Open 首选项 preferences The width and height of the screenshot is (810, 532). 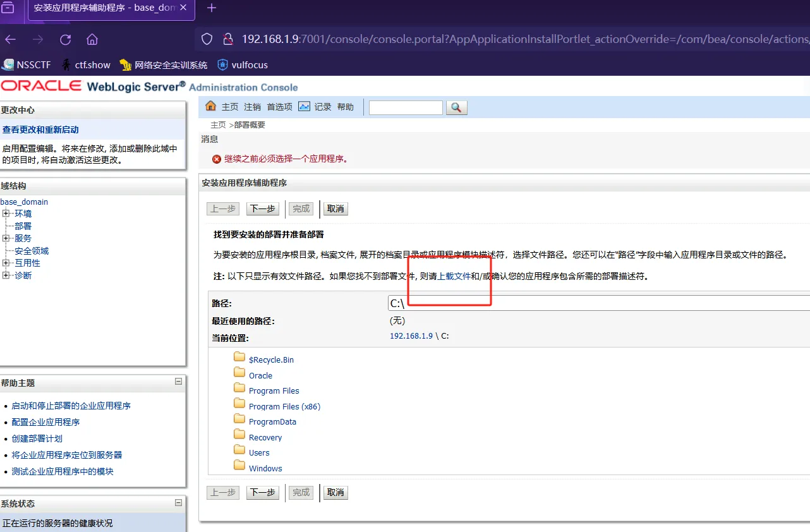coord(279,107)
